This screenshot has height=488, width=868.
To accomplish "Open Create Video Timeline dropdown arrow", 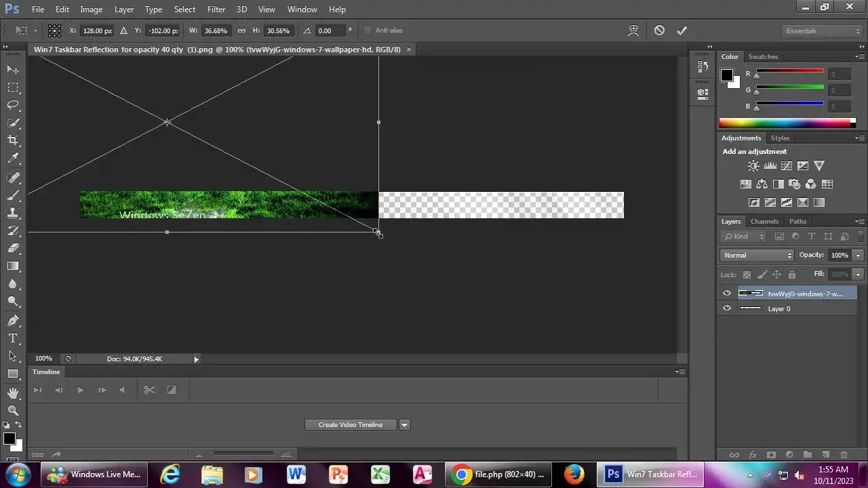I will [404, 425].
